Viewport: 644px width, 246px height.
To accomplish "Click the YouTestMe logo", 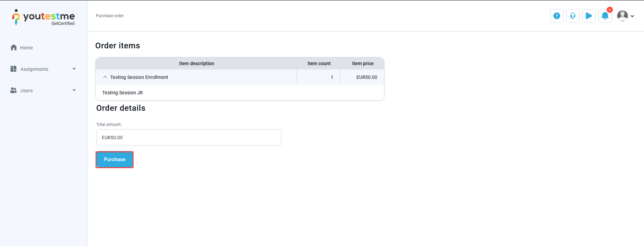I will click(x=43, y=17).
